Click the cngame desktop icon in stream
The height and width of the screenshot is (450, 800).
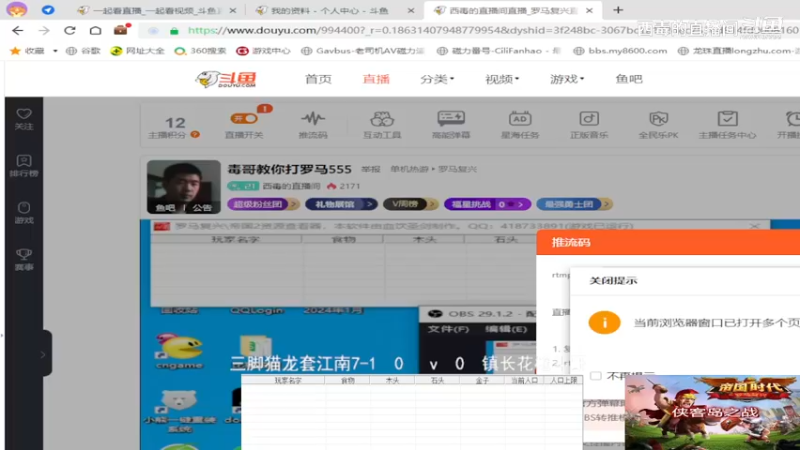click(x=179, y=352)
